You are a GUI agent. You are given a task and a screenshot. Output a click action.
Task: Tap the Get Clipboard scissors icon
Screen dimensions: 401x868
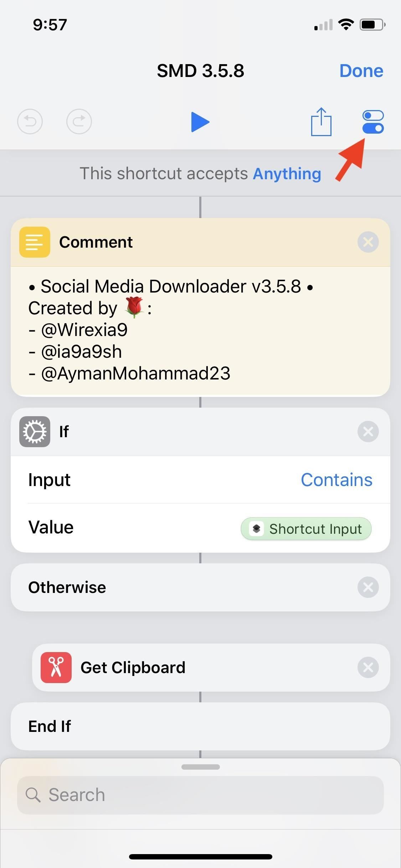pos(56,667)
